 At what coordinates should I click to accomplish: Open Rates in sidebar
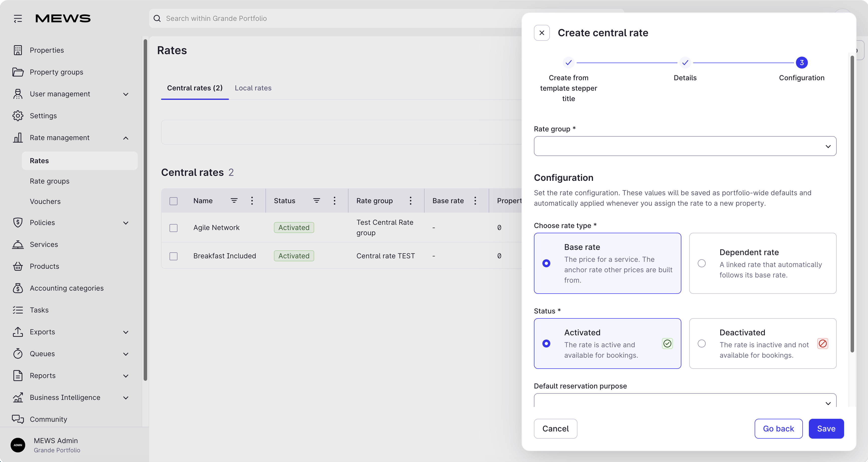click(x=80, y=161)
